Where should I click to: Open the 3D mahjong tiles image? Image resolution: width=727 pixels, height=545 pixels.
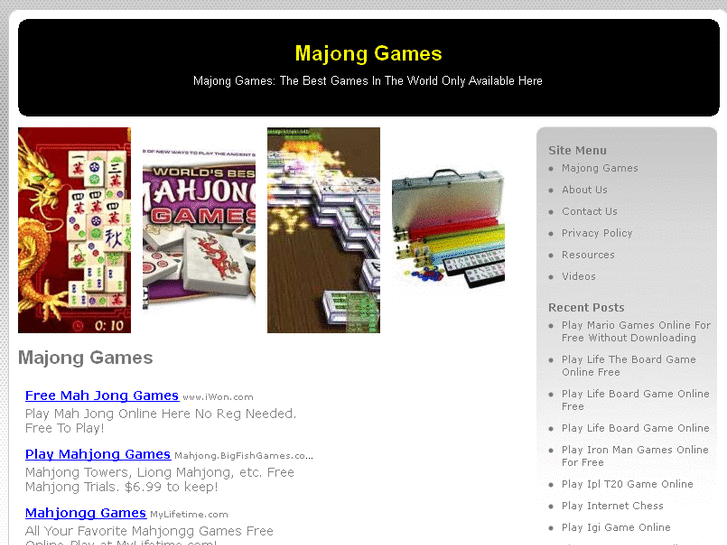[324, 230]
